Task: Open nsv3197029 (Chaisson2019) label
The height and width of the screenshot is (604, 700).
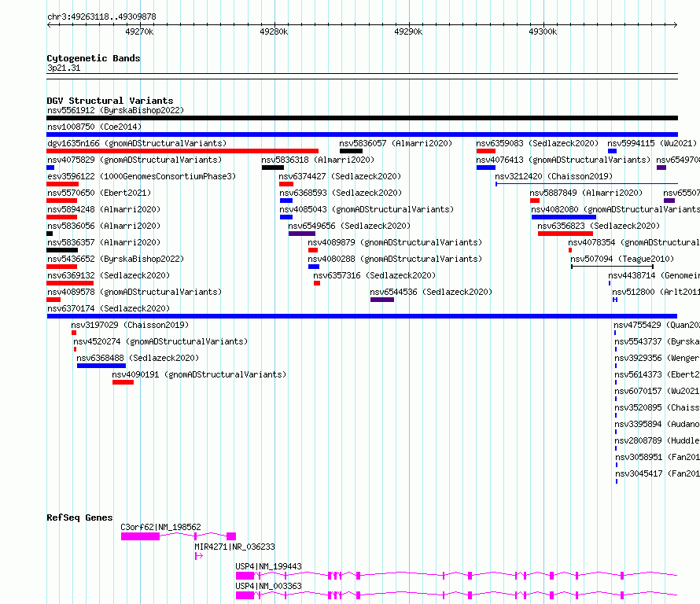Action: coord(130,325)
